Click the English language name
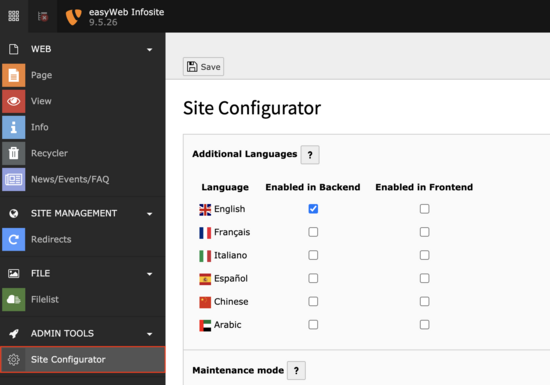 pyautogui.click(x=230, y=209)
